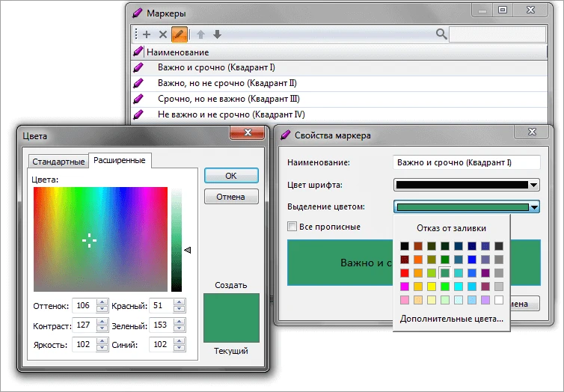Move marker down with the arrow icon

(217, 34)
